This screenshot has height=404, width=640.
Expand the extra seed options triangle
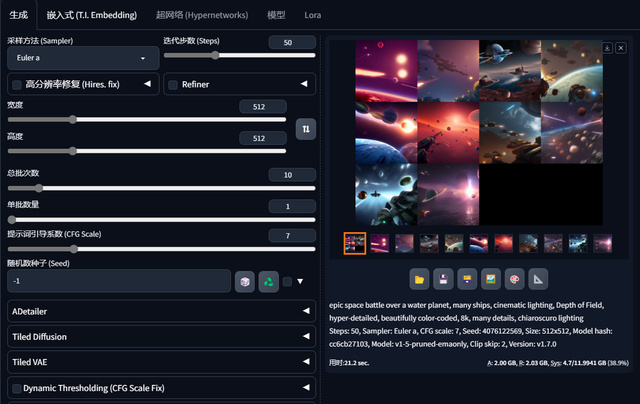pos(300,281)
